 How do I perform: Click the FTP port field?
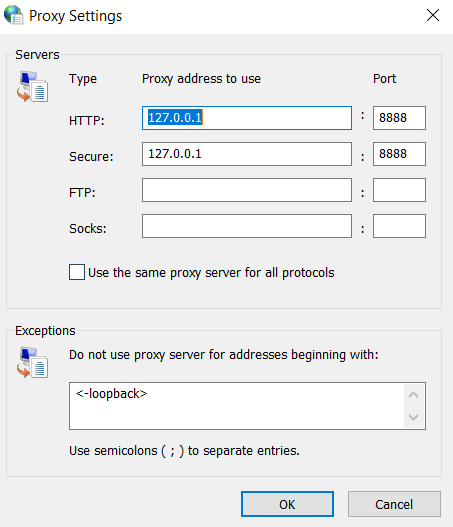point(399,190)
